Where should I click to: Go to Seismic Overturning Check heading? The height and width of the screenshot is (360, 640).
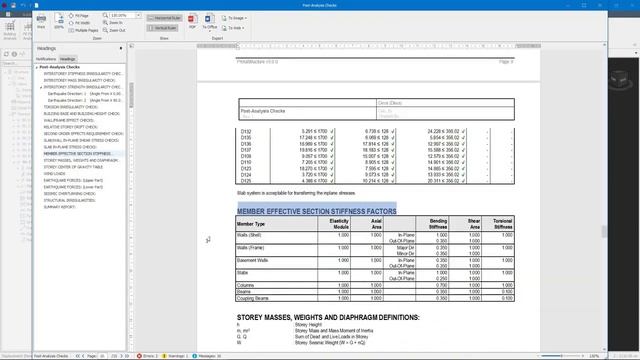69,194
